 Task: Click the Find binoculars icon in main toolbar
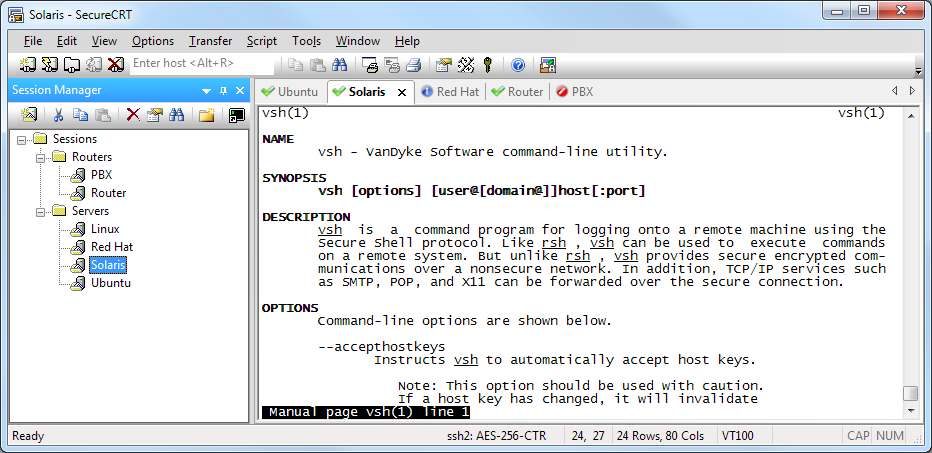[339, 64]
